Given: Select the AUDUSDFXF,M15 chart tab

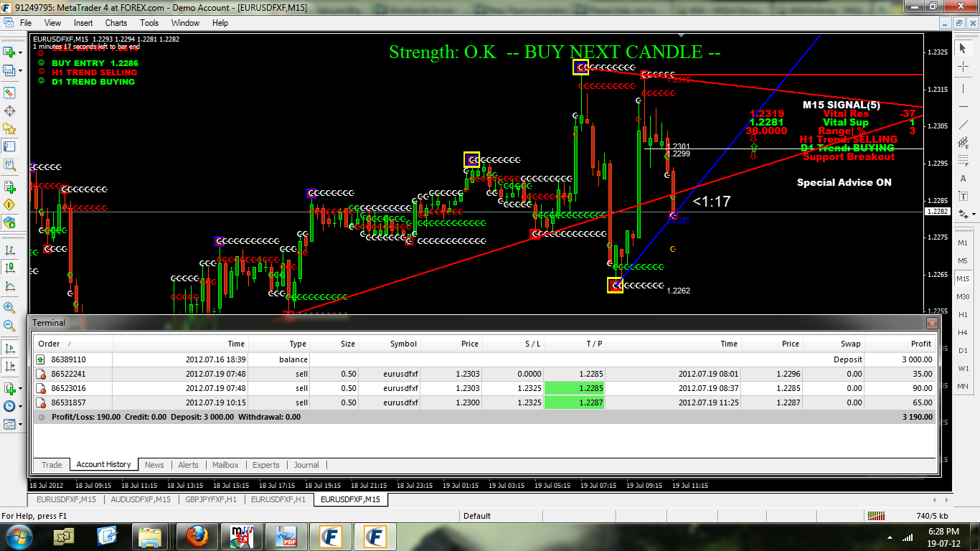Looking at the screenshot, I should tap(141, 499).
